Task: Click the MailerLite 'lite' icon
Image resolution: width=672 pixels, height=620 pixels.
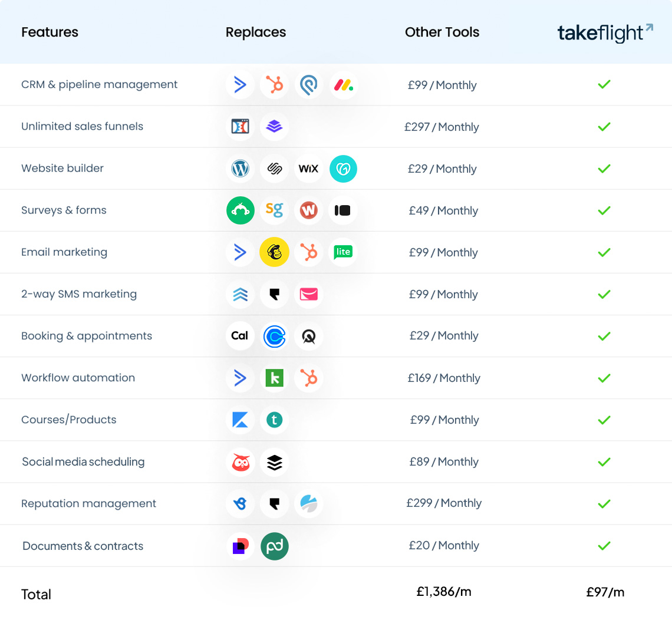Action: [343, 252]
